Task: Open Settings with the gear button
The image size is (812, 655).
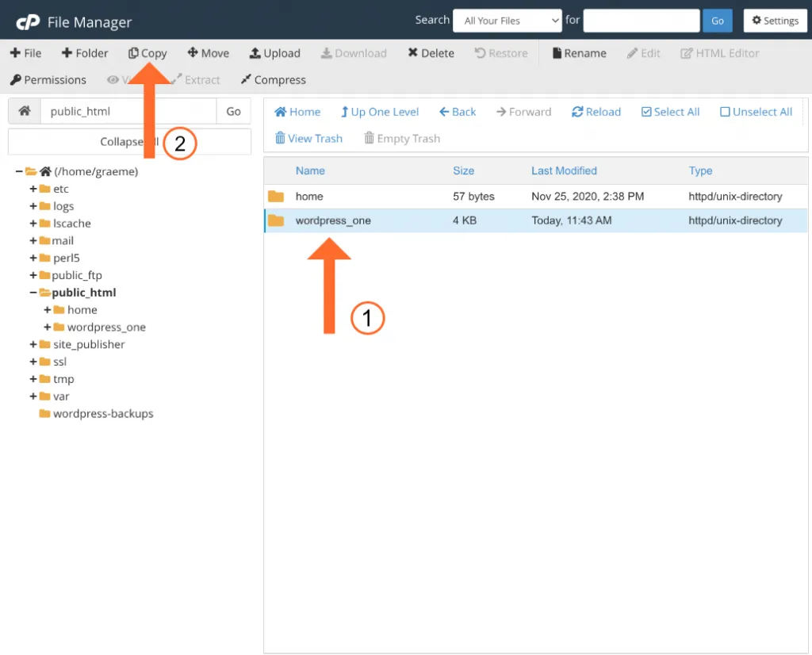Action: [x=775, y=21]
